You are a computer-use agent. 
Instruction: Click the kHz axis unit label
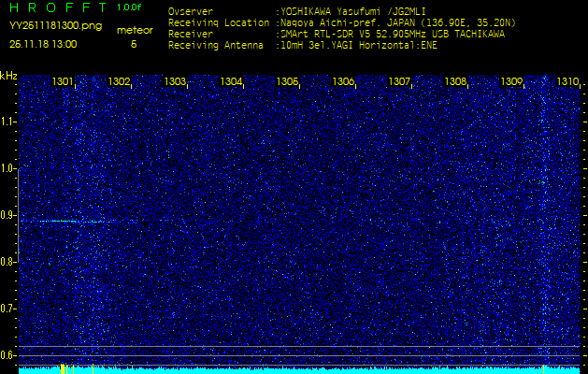(x=8, y=76)
